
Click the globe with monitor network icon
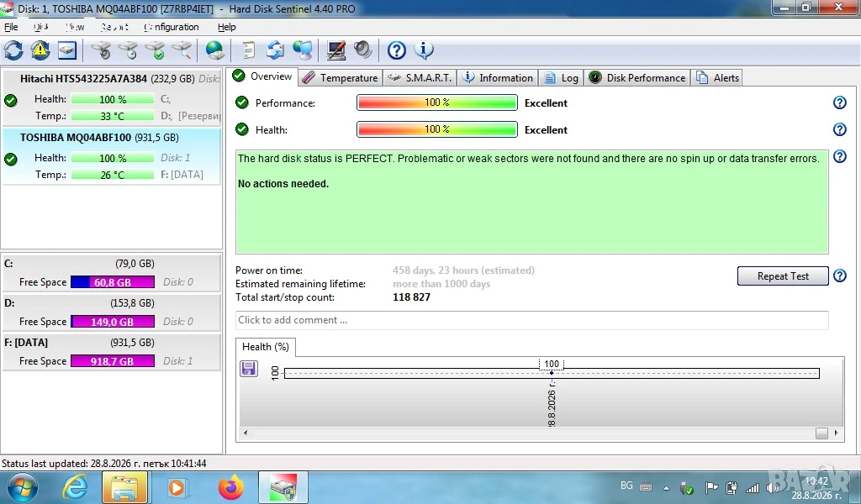point(302,50)
